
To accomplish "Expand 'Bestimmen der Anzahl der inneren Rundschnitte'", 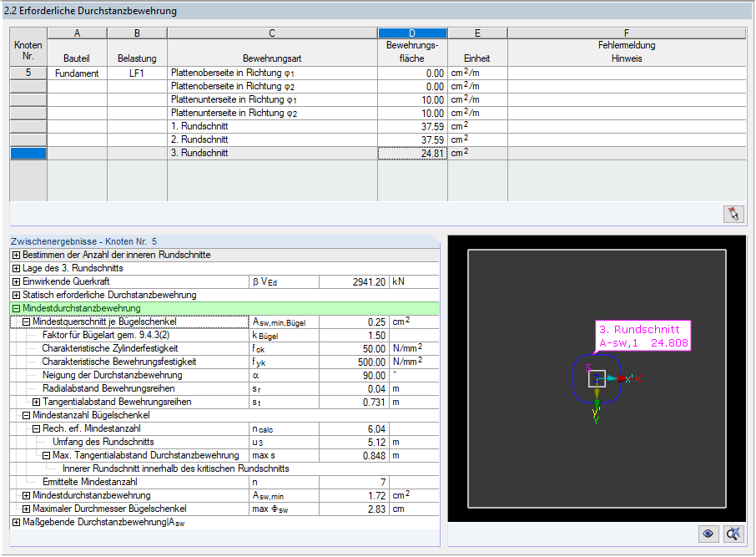I will (x=16, y=255).
